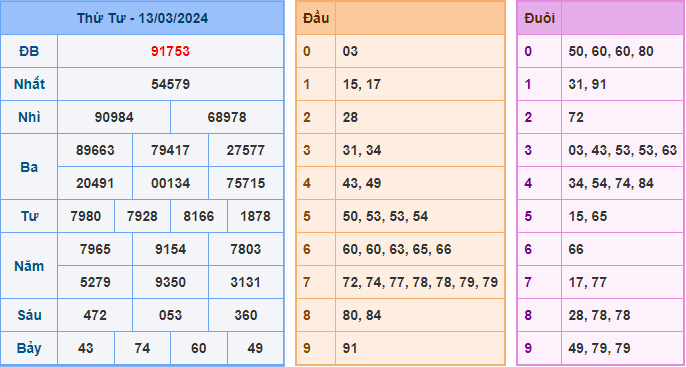Click Đuôi row 0 values 50, 60, 60, 80
Screen dimensions: 686x367
(611, 51)
